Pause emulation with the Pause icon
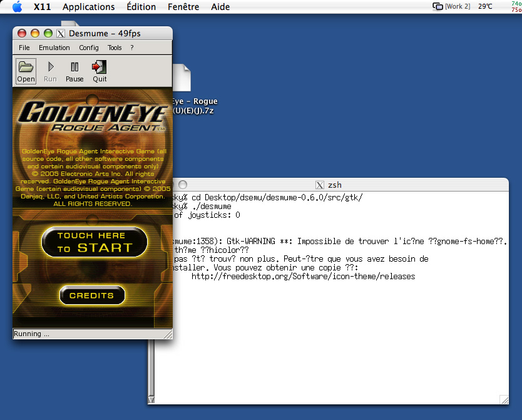 tap(74, 71)
